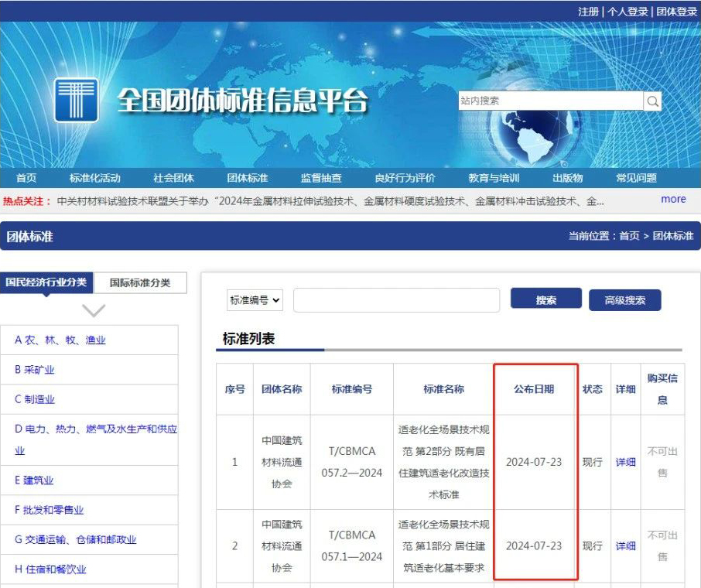Click standard number T/CBMCA 057.2—2024

tap(352, 462)
